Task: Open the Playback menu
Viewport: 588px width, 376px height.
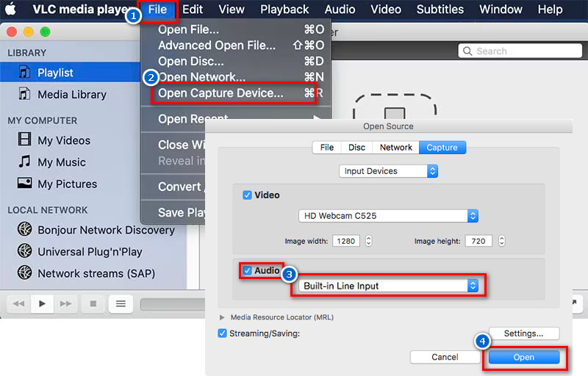Action: click(x=284, y=10)
